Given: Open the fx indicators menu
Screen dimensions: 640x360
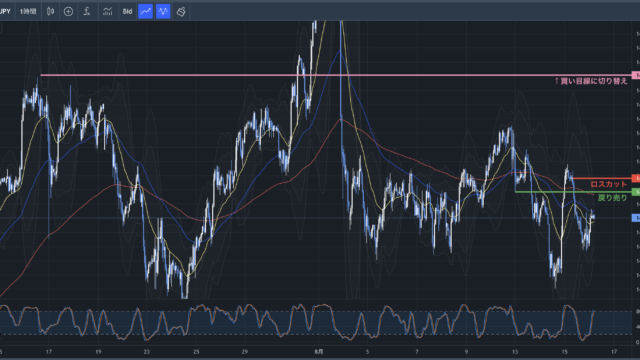Looking at the screenshot, I should pos(87,11).
